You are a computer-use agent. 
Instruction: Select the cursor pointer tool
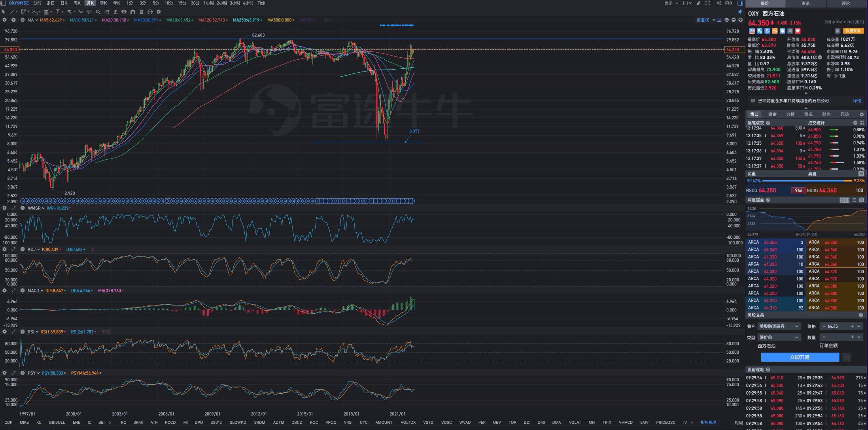pos(3,12)
